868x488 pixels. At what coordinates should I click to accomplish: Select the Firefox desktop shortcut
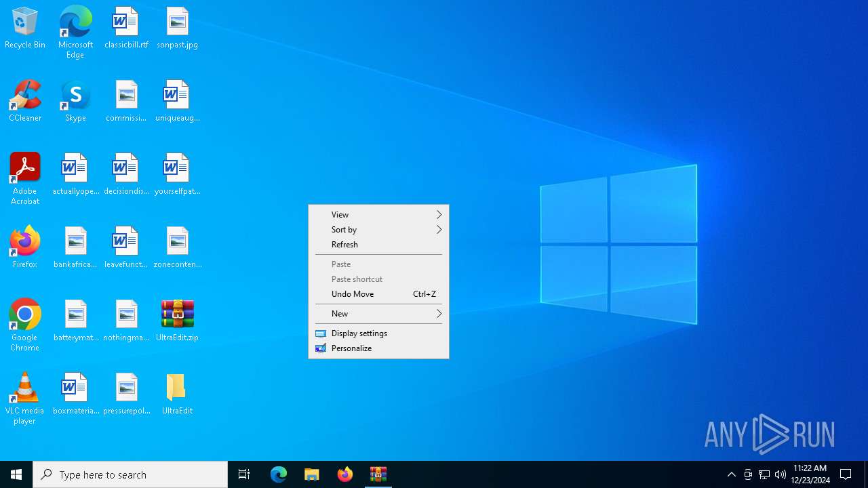click(x=25, y=248)
